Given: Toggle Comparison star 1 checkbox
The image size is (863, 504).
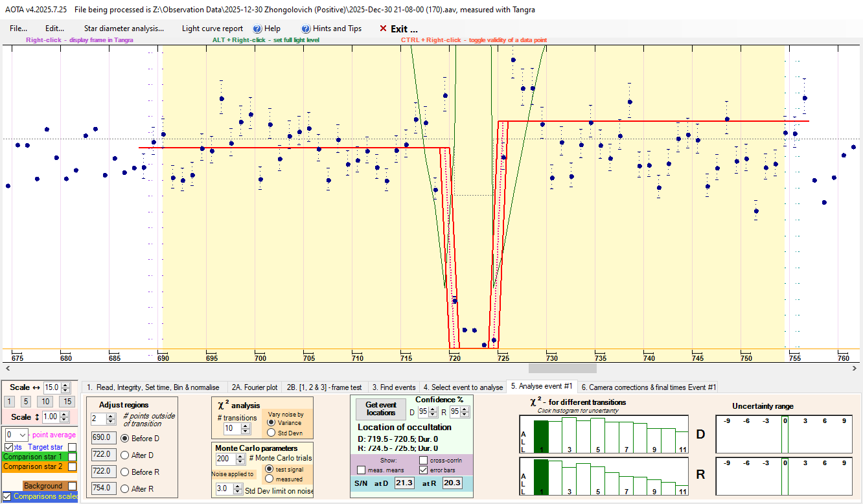Looking at the screenshot, I should click(72, 457).
